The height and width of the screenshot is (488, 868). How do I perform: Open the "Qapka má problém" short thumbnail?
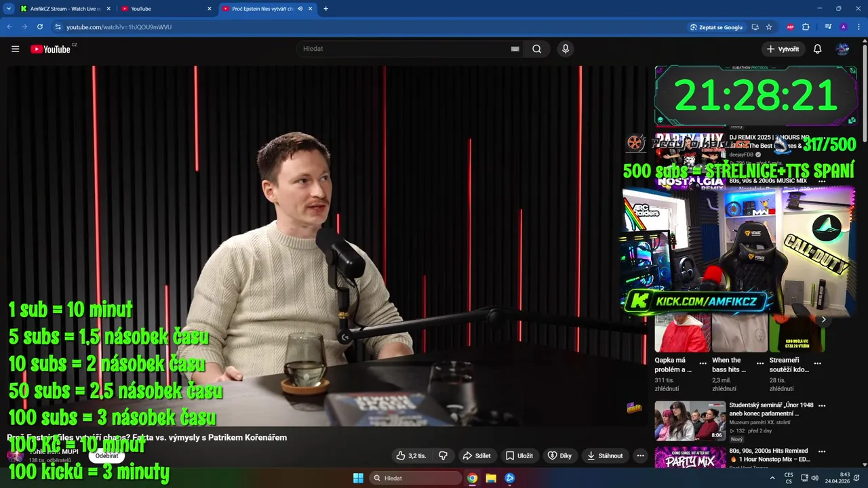[682, 333]
